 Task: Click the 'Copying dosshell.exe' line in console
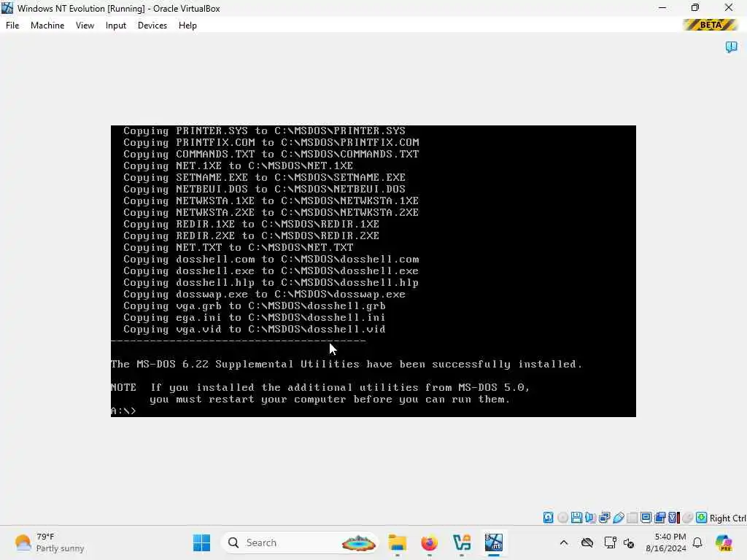tap(271, 271)
